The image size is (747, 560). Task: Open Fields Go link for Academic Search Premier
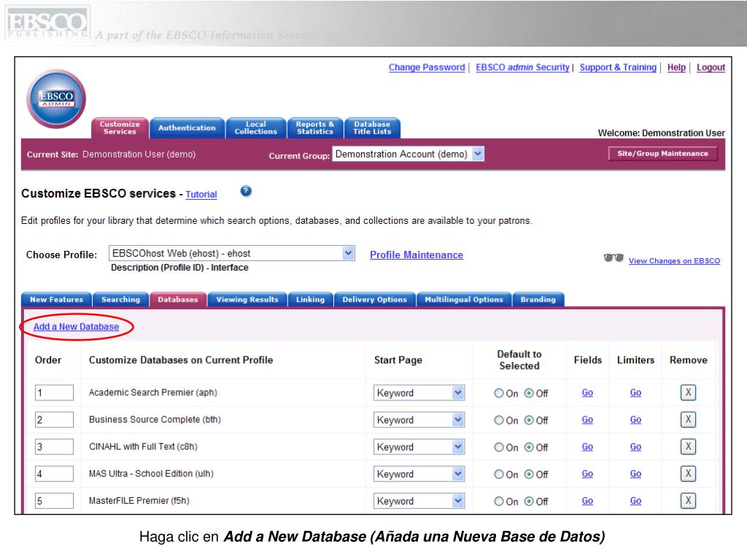(x=587, y=393)
